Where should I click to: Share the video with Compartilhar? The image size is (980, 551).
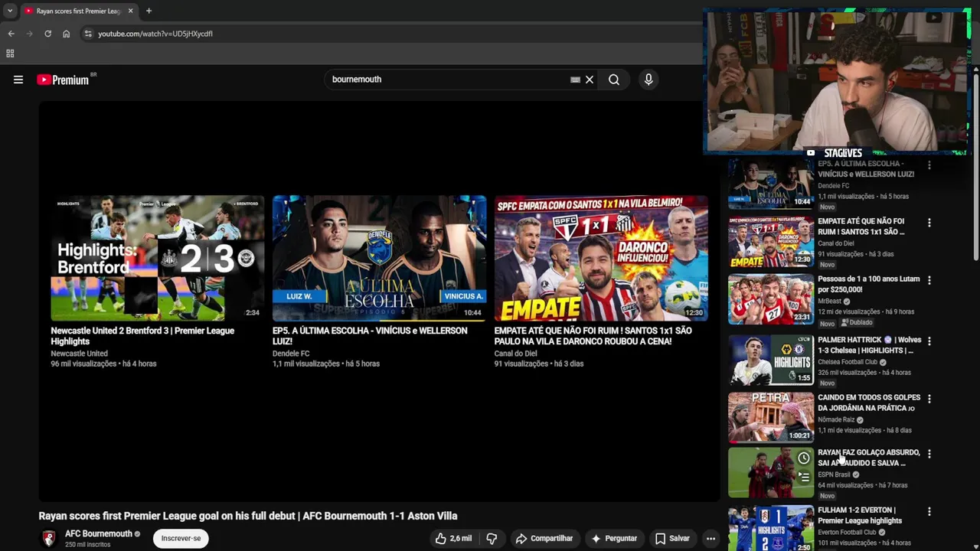click(544, 539)
